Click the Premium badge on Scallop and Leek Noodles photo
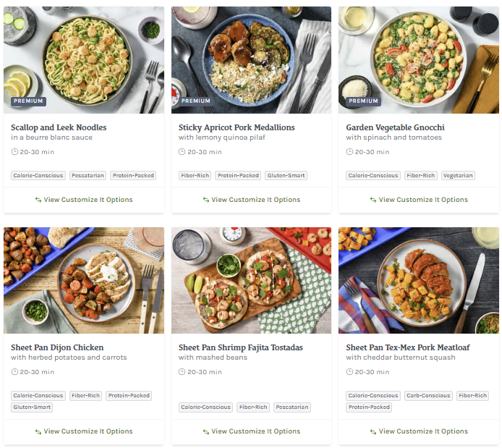This screenshot has width=502, height=448. [x=28, y=101]
